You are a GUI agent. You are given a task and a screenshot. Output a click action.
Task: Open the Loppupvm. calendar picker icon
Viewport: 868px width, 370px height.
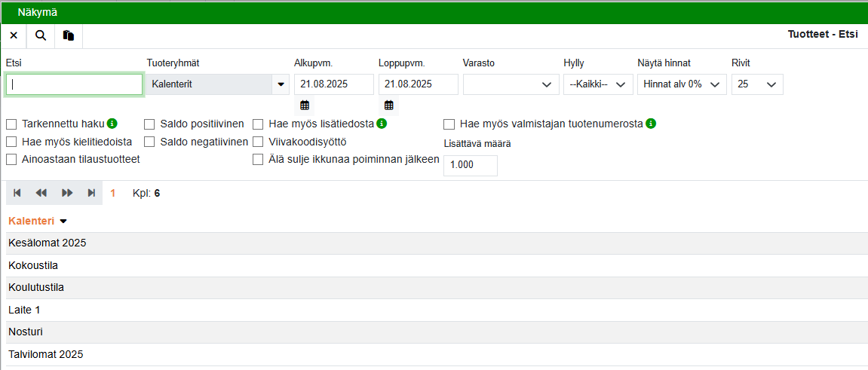coord(389,105)
